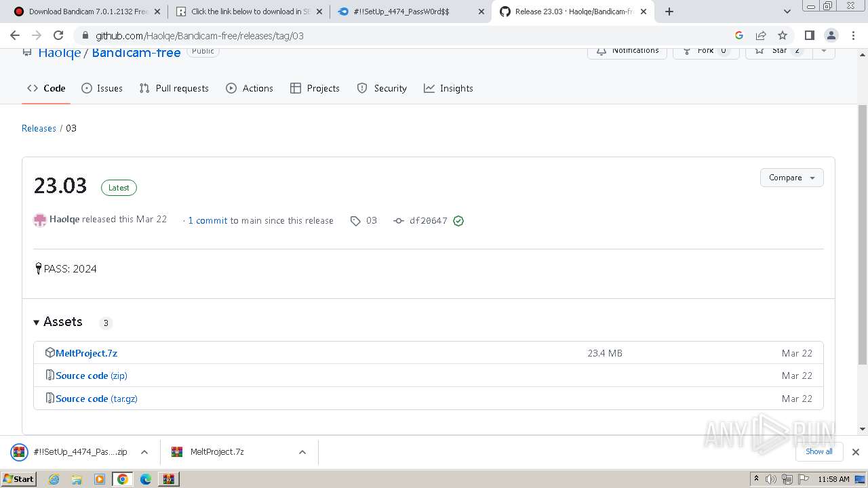Switch to Download Bandicam 7.0.1.2132 tab
Viewport: 868px width, 488px height.
pos(88,12)
